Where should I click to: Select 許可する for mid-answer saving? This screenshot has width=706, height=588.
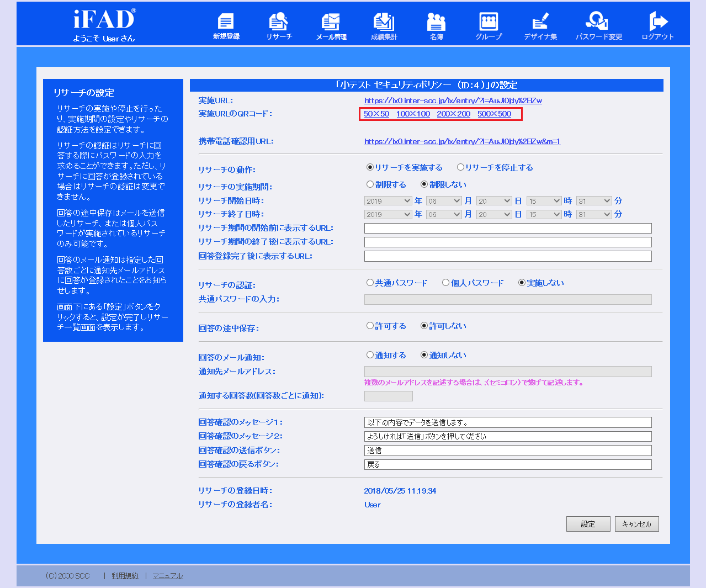click(370, 326)
